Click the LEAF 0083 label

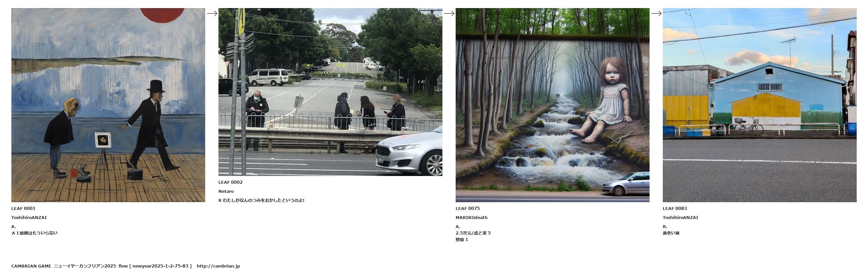[674, 209]
